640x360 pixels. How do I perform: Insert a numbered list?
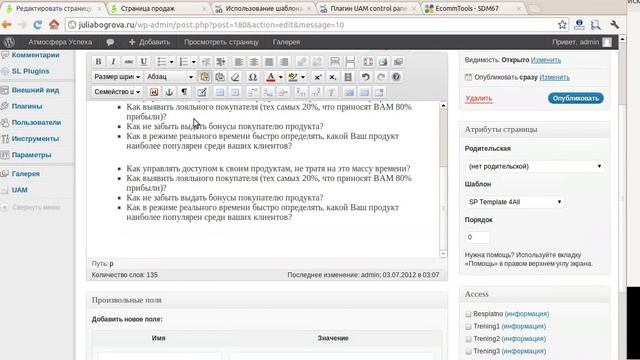tap(184, 62)
